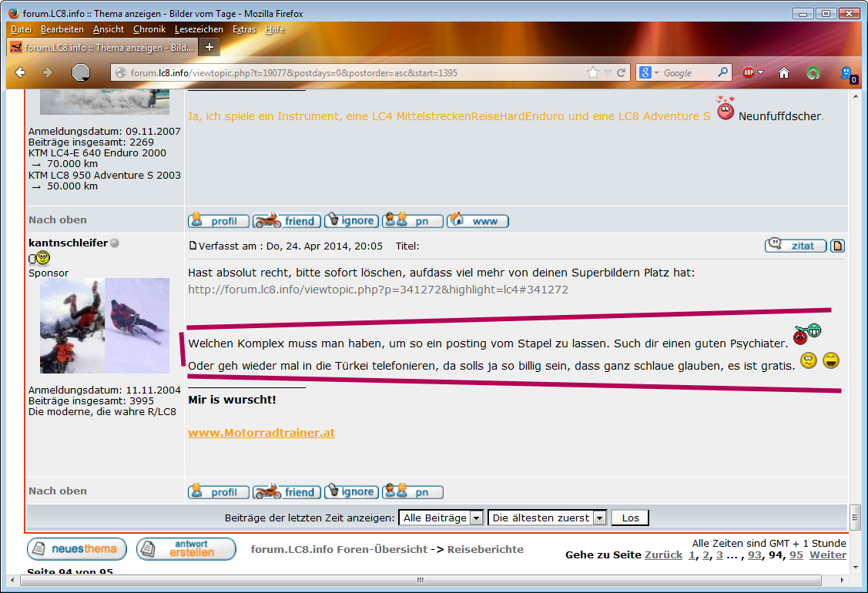Click the back navigation arrow
The height and width of the screenshot is (593, 868).
click(x=21, y=72)
